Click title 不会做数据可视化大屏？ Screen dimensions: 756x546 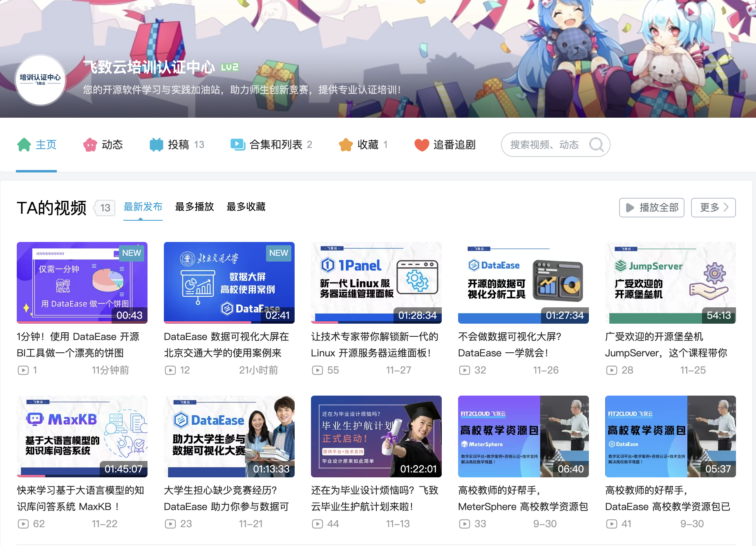pos(510,345)
